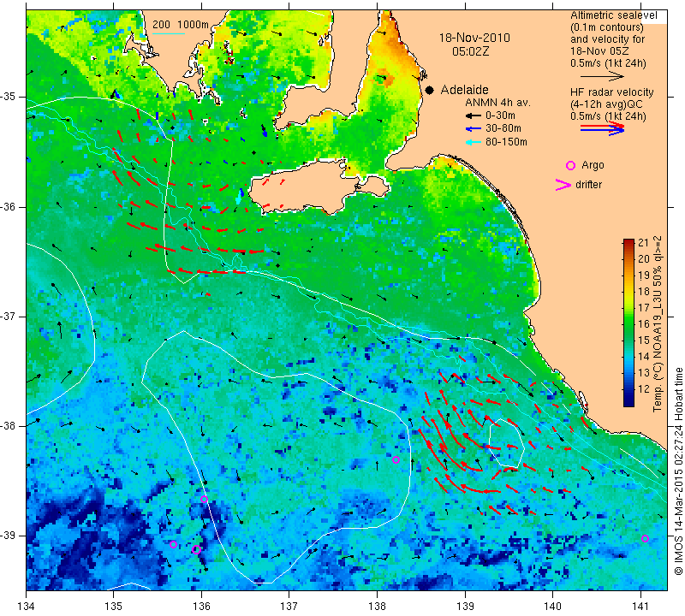The image size is (685, 616).
Task: Click the 'HF radar velocity' legend heading
Action: [611, 92]
